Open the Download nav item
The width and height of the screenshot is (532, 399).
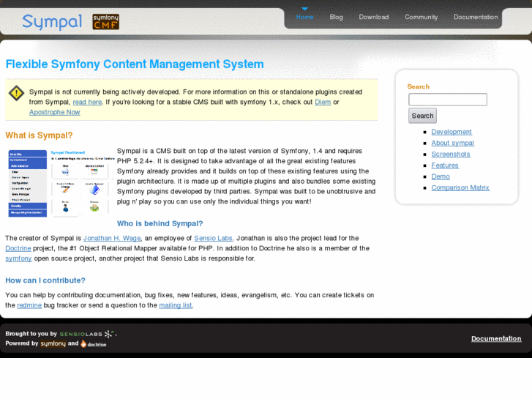pos(374,17)
